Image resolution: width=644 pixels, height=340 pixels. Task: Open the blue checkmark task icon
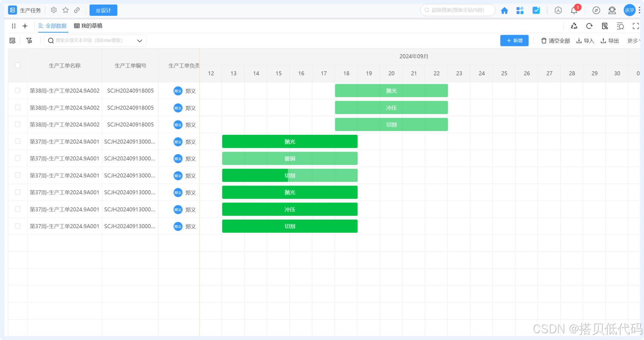536,11
